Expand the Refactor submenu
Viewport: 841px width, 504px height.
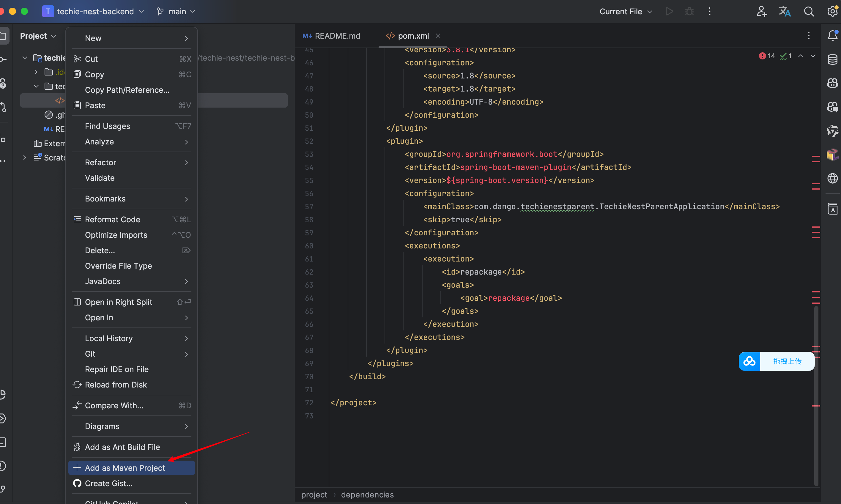131,162
